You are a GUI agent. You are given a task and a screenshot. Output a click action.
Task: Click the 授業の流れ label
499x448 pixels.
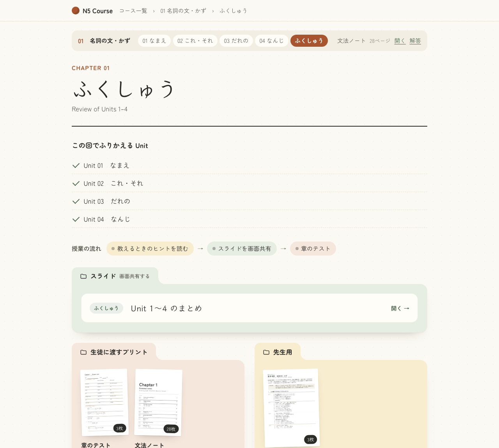tap(86, 249)
